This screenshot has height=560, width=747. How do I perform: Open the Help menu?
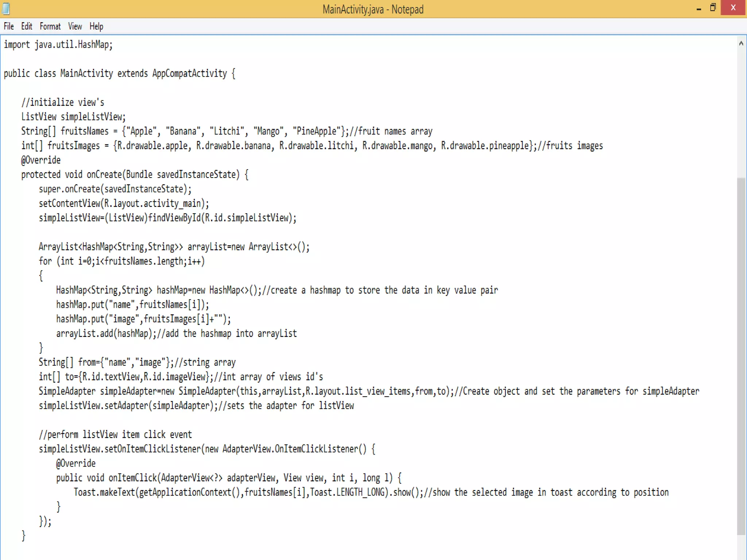coord(96,26)
